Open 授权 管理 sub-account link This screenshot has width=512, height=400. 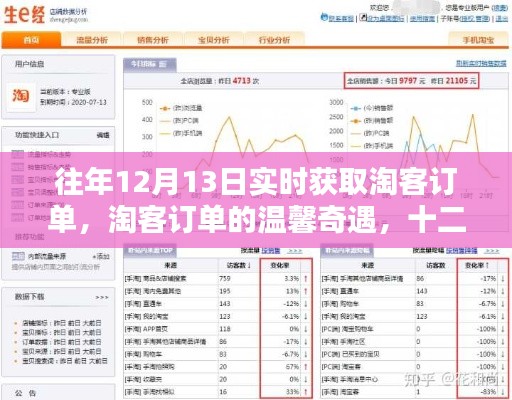point(475,18)
